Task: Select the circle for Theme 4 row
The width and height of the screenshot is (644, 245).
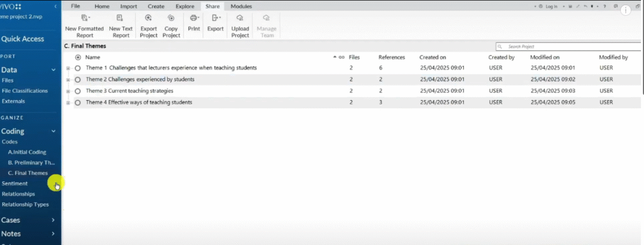Action: coord(77,103)
